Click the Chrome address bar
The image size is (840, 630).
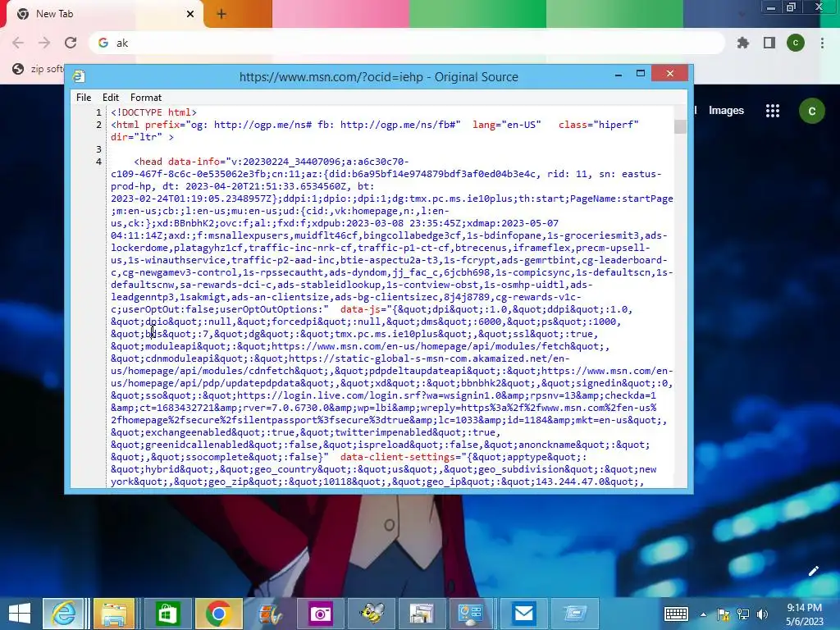click(x=407, y=43)
